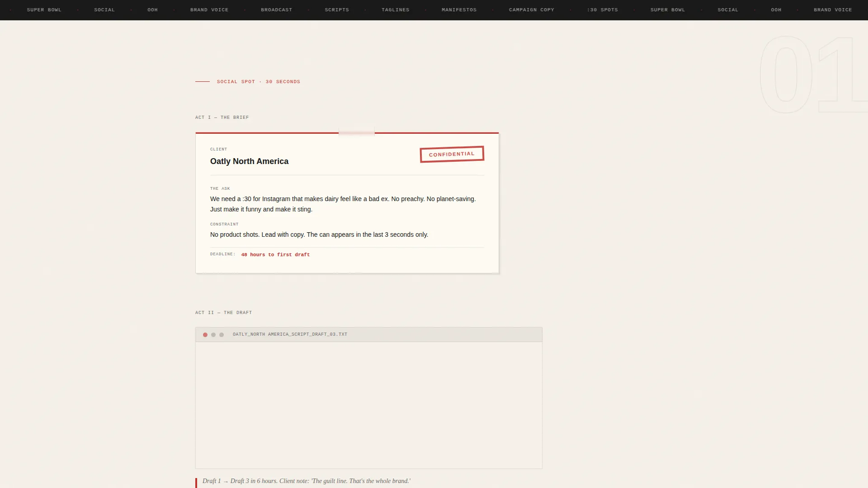The width and height of the screenshot is (868, 488).
Task: Click BRAND VOICE beside BROADCAST in ticker
Action: (x=209, y=10)
